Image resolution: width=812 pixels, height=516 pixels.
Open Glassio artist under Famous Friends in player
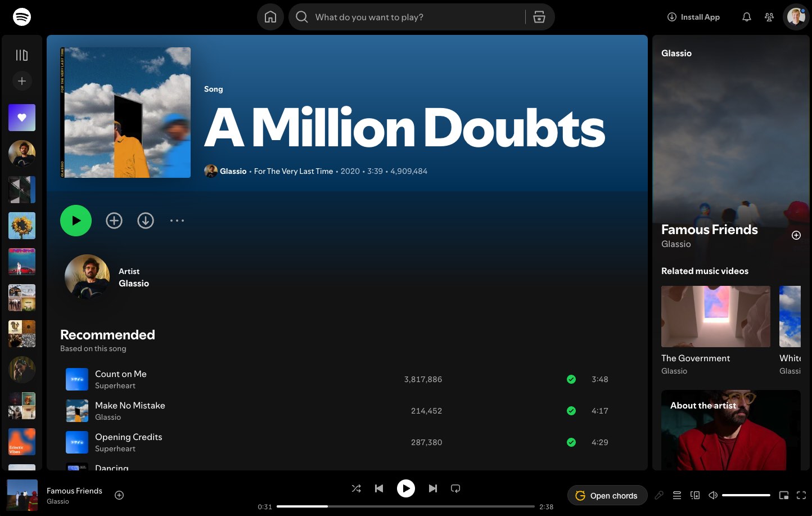58,501
